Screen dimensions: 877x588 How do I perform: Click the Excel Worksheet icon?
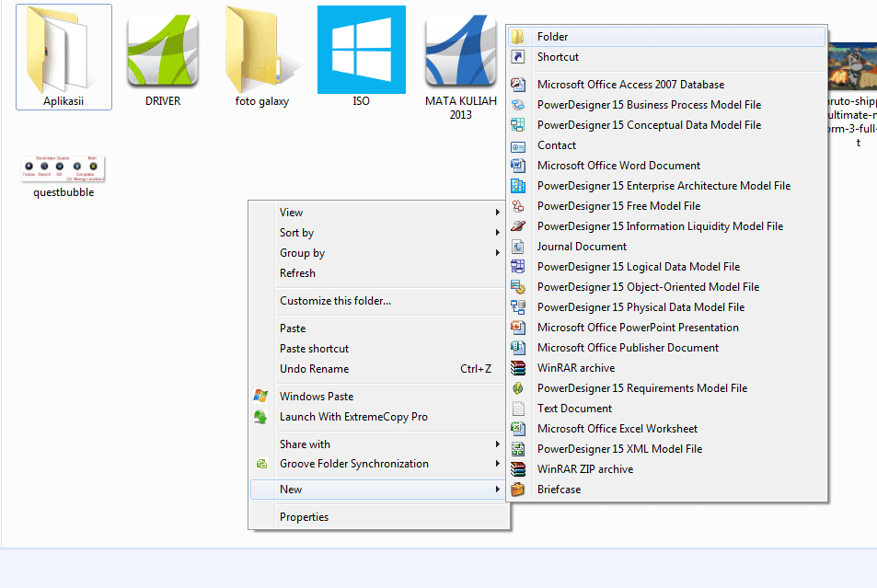[518, 429]
